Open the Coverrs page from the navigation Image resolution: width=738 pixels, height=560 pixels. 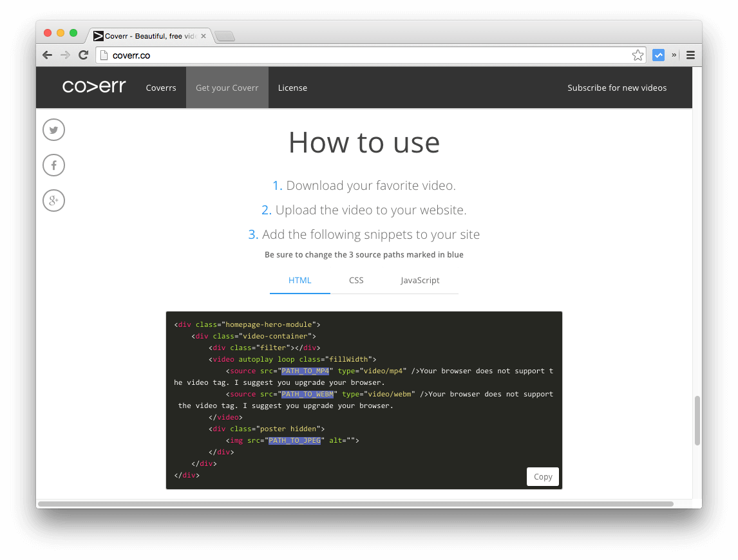(x=161, y=88)
